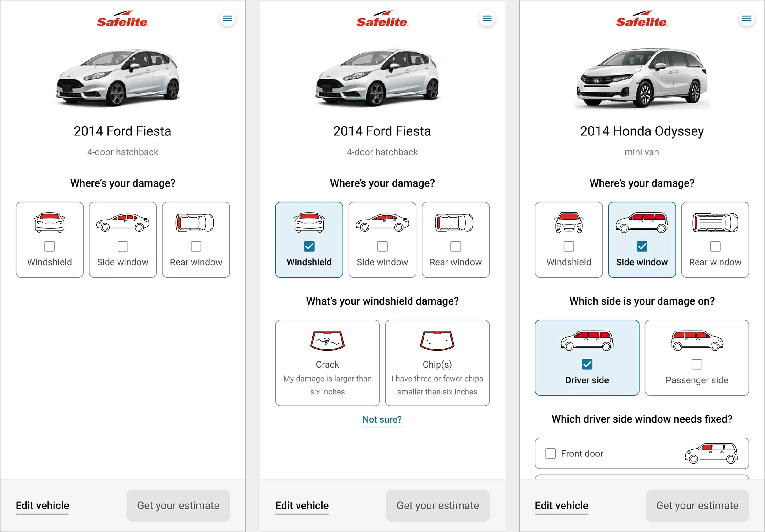Uncheck the checked Windshield checkbox
The image size is (765, 532).
coord(309,246)
